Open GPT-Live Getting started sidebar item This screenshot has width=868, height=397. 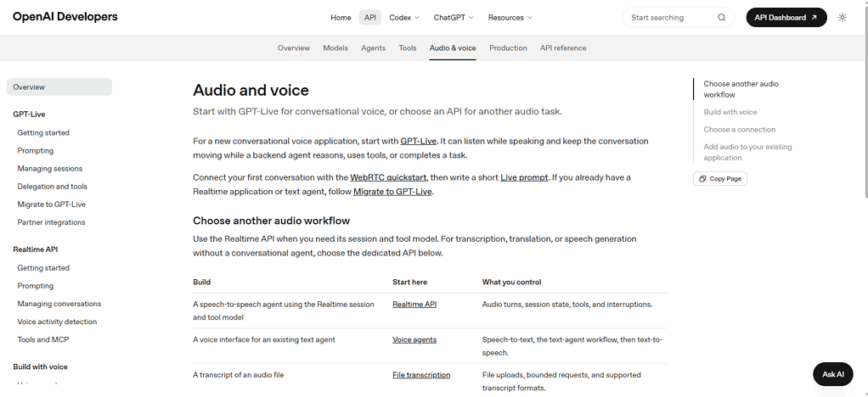tap(43, 132)
